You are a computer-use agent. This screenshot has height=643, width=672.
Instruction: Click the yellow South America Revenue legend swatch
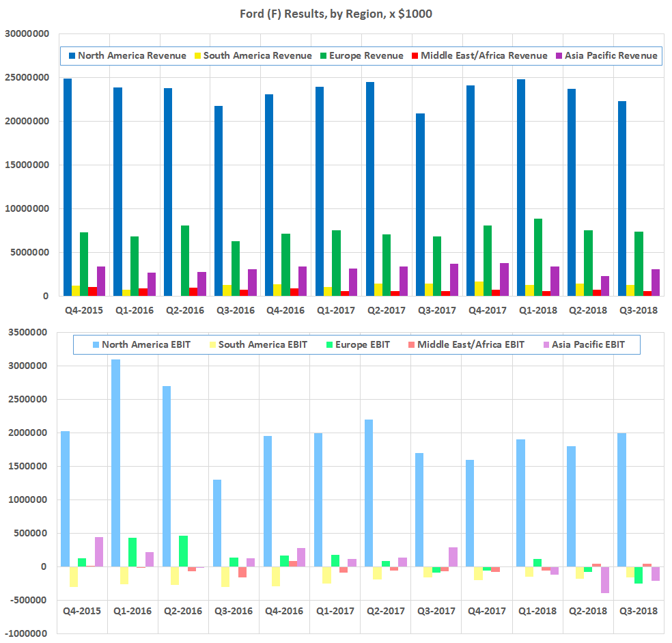pos(200,55)
